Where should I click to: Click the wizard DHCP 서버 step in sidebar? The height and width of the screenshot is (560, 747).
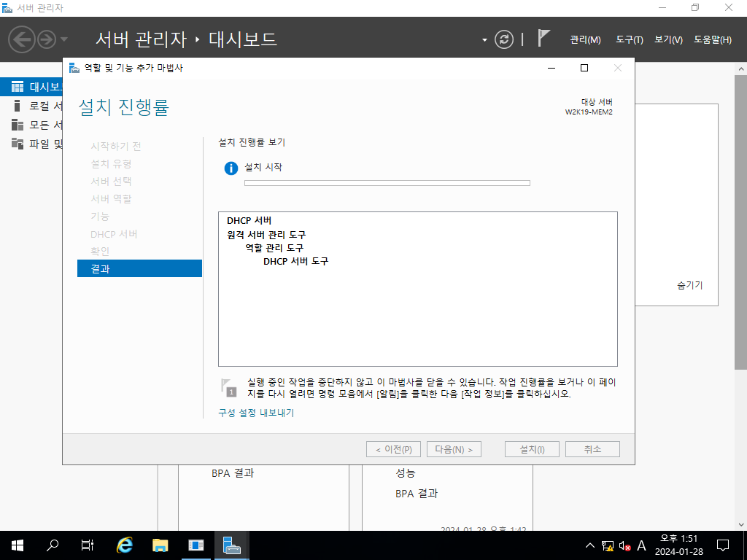click(x=114, y=234)
